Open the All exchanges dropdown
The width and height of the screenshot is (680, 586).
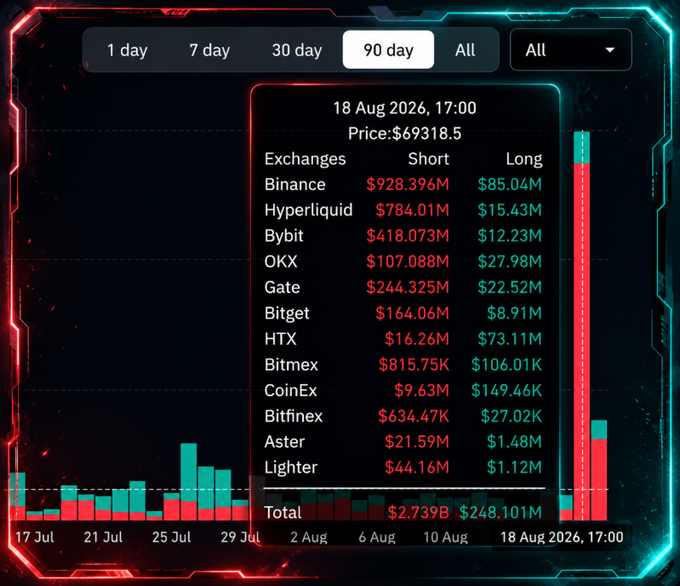(x=571, y=49)
